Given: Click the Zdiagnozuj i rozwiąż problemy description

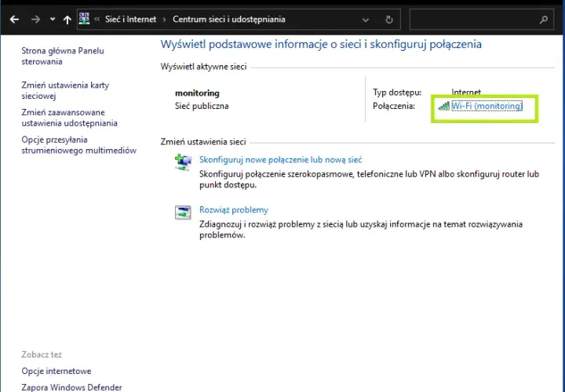Looking at the screenshot, I should (361, 230).
